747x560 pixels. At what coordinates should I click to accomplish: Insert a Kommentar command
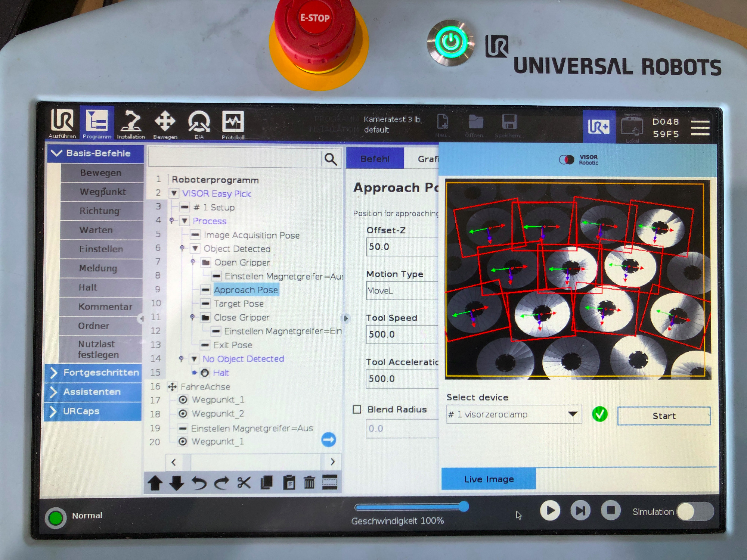(101, 307)
